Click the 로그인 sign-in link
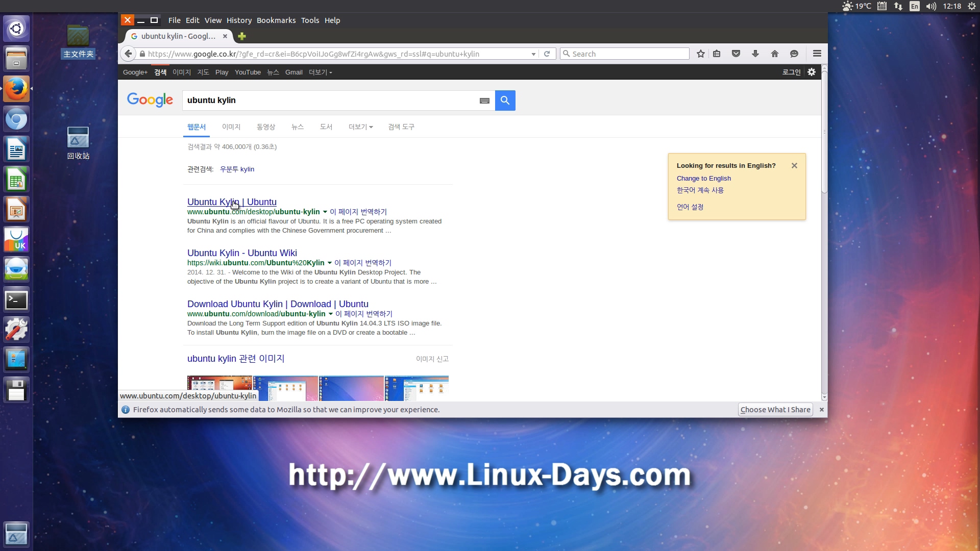Screen dimensions: 980x551 792,72
